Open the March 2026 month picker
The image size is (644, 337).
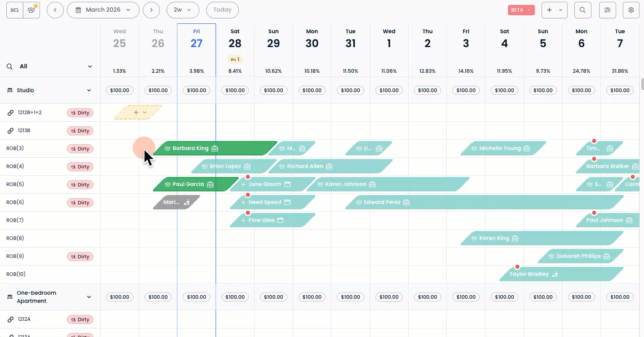tap(103, 9)
